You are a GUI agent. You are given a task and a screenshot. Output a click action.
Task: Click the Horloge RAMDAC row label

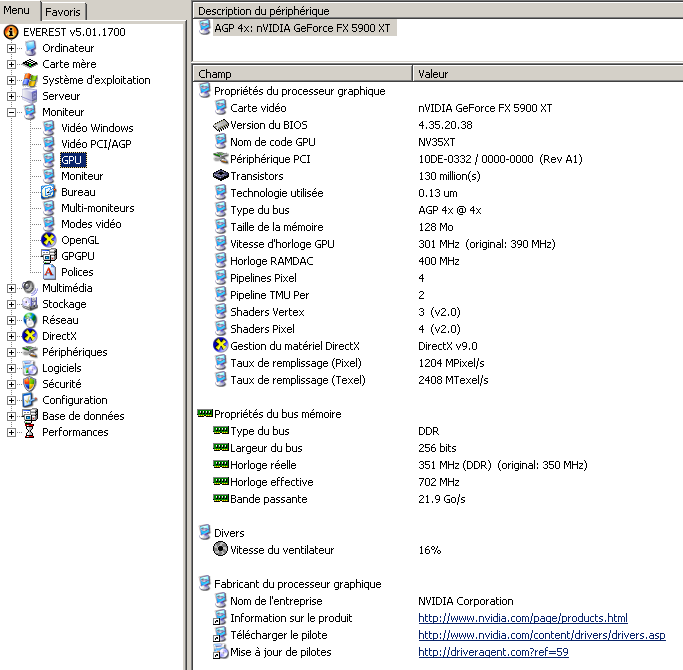[271, 261]
